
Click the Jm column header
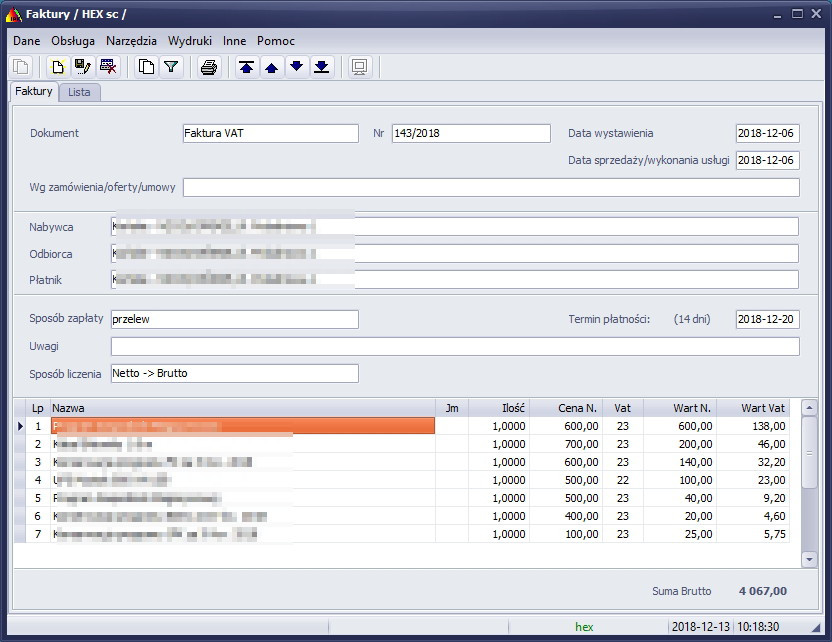[452, 408]
